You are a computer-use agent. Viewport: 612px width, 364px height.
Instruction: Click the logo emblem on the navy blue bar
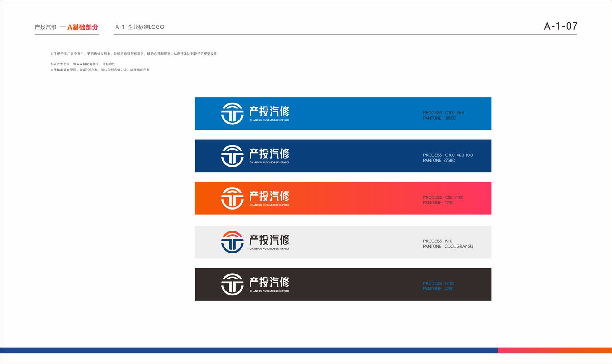pos(232,156)
